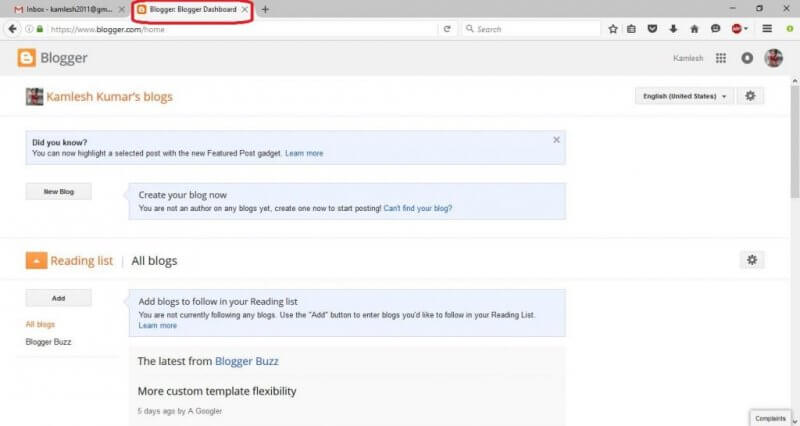This screenshot has height=426, width=800.
Task: Select All blogs in the sidebar
Action: click(40, 324)
